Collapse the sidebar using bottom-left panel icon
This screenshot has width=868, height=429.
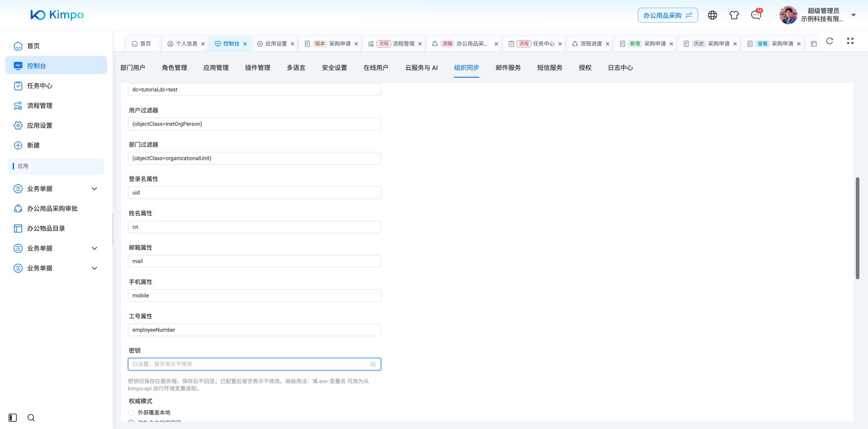tap(13, 418)
